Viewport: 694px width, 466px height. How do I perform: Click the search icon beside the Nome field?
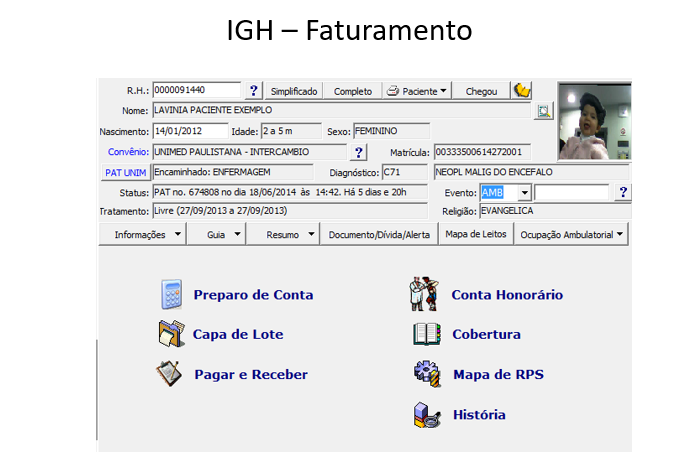click(544, 111)
